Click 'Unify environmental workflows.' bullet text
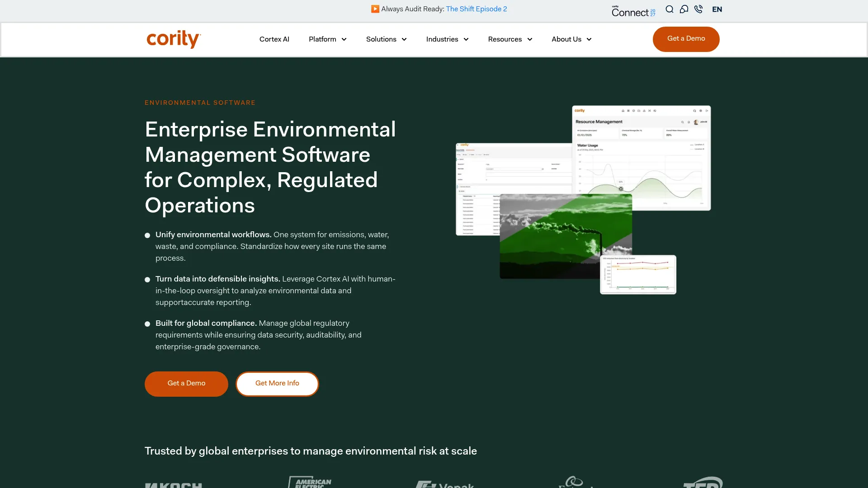This screenshot has height=488, width=868. coord(213,235)
